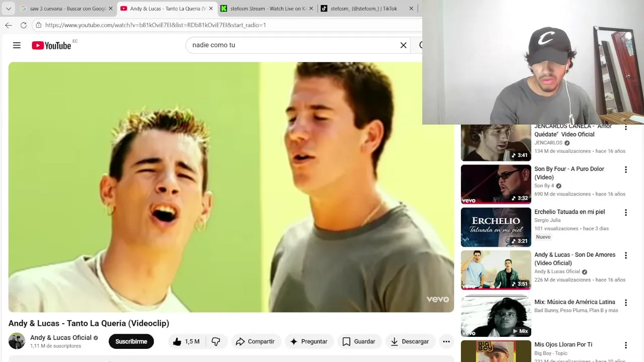Screen dimensions: 644x362
Task: Click Andy & Lucas Oficial under Son De Amores
Action: coord(557,271)
